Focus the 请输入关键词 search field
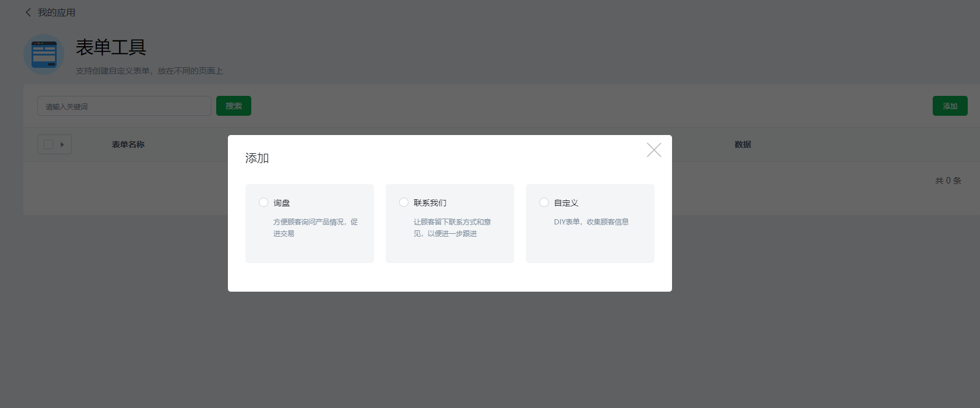This screenshot has height=408, width=980. tap(124, 106)
